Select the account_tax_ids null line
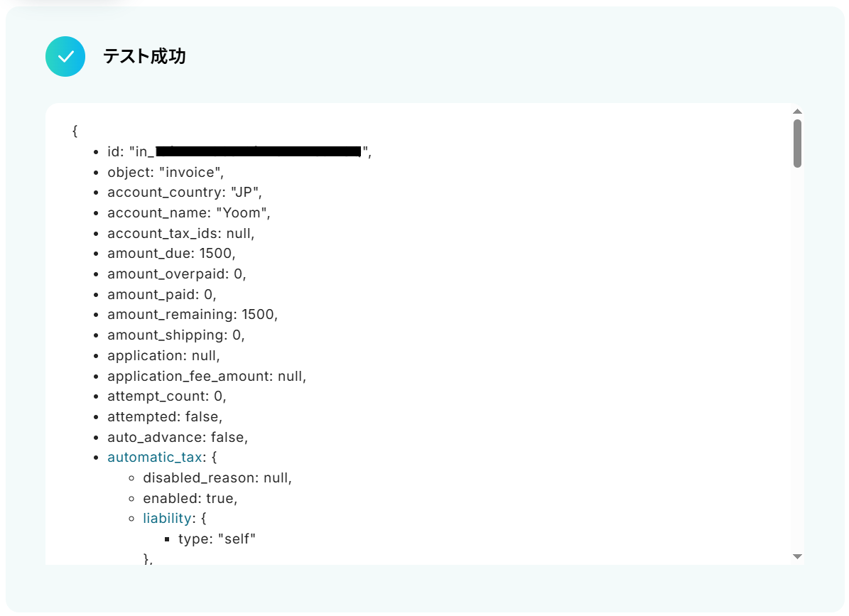This screenshot has height=616, width=849. [x=181, y=233]
